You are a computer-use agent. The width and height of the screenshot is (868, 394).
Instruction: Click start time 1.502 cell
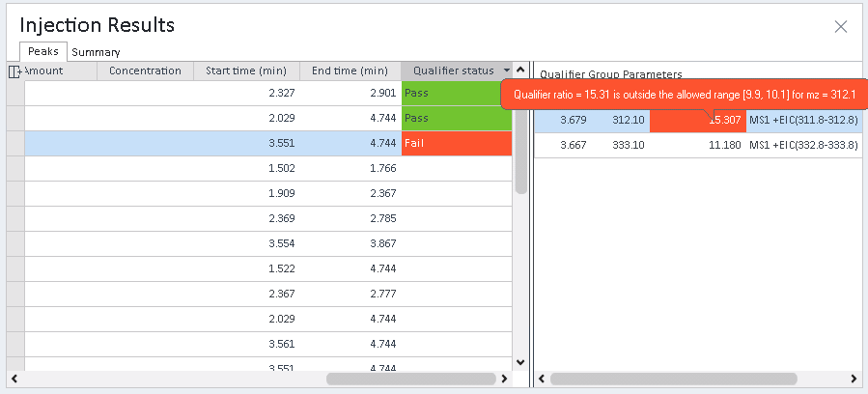tap(246, 168)
